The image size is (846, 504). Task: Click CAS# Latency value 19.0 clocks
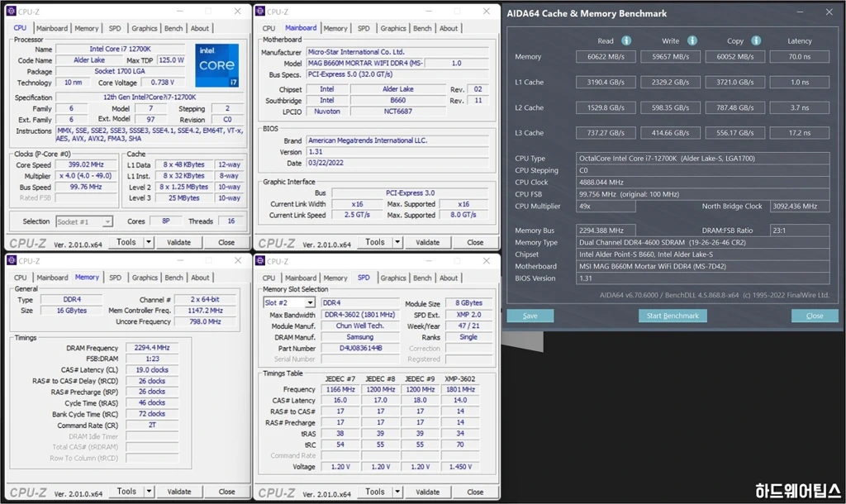click(152, 370)
